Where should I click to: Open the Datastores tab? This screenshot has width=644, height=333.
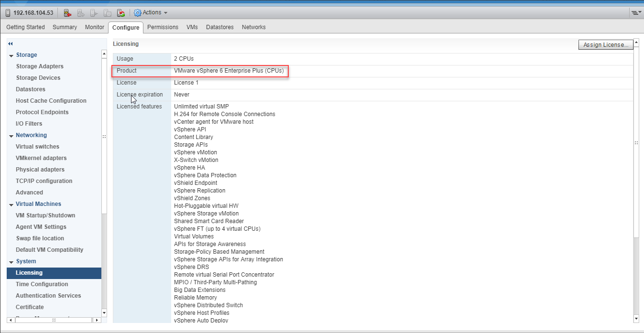tap(220, 27)
